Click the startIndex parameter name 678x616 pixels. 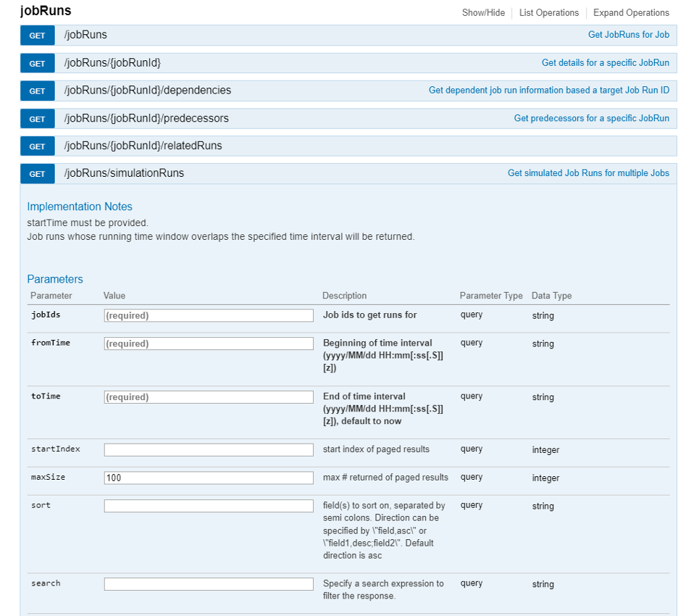pos(55,449)
